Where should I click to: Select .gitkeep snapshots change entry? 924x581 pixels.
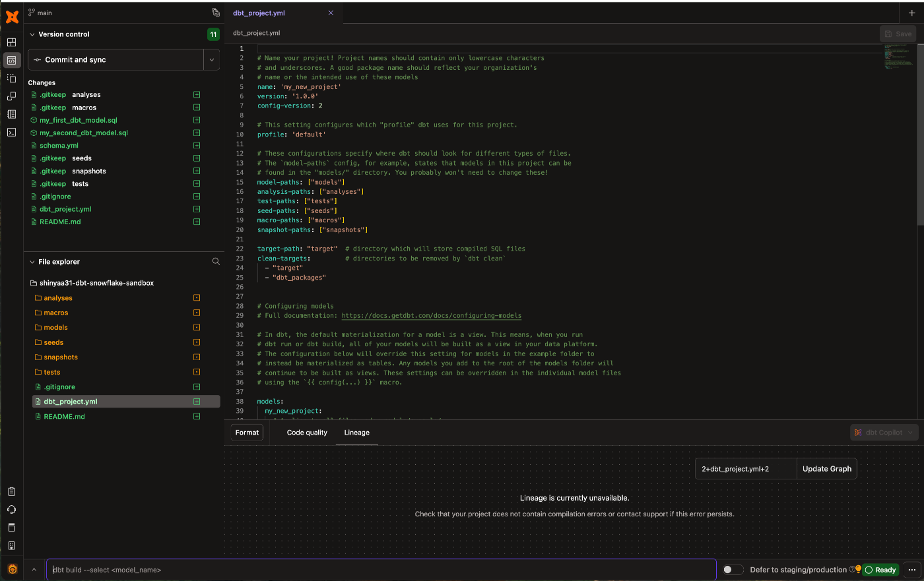pyautogui.click(x=73, y=171)
